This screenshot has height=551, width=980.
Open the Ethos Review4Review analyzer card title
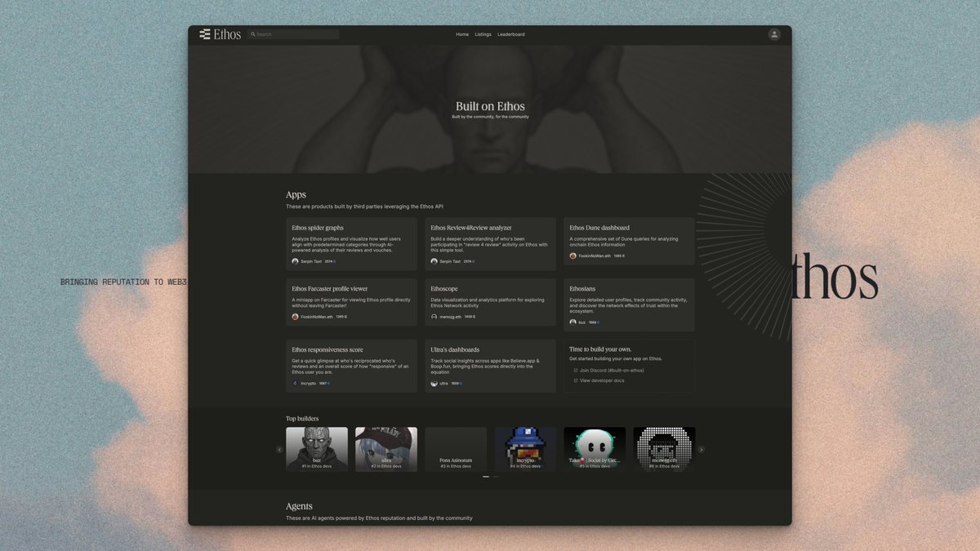(471, 228)
